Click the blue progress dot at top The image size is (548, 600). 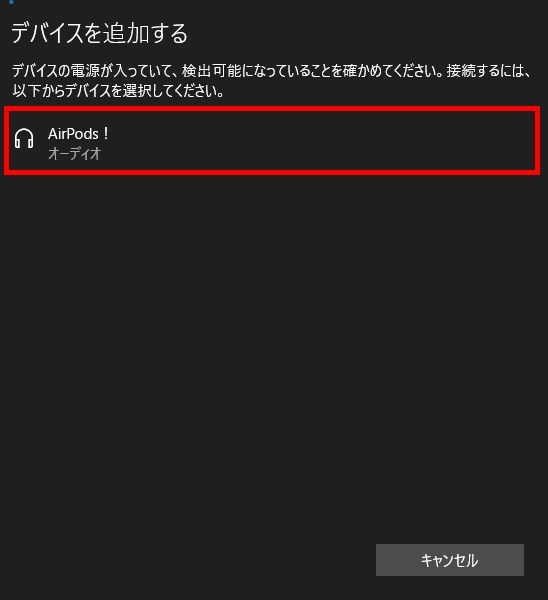pos(11,2)
